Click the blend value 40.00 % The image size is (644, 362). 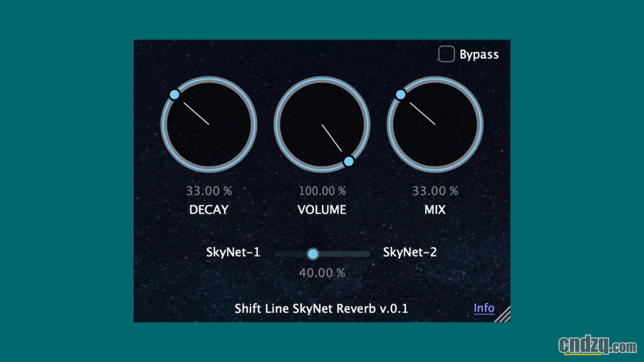pyautogui.click(x=322, y=273)
